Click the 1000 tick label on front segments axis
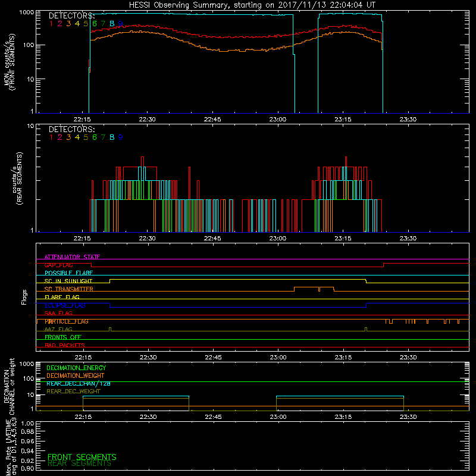 click(26, 12)
